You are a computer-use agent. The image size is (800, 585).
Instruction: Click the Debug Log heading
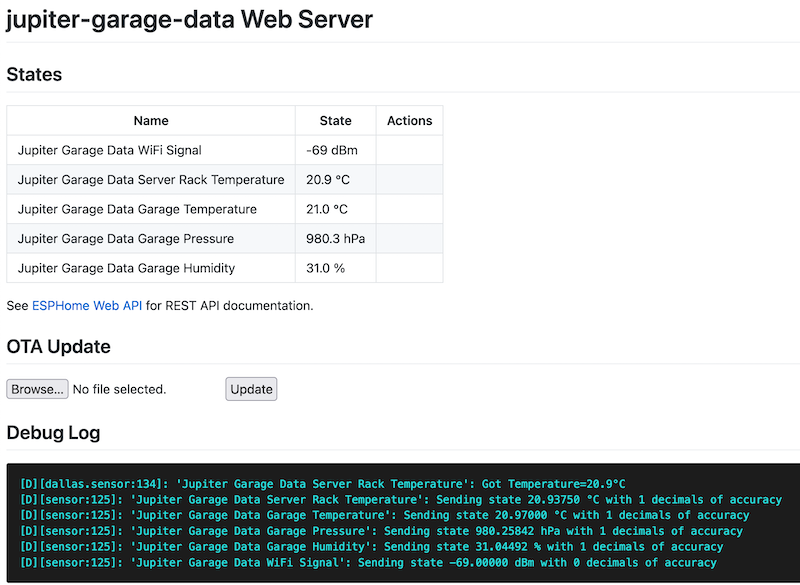53,433
